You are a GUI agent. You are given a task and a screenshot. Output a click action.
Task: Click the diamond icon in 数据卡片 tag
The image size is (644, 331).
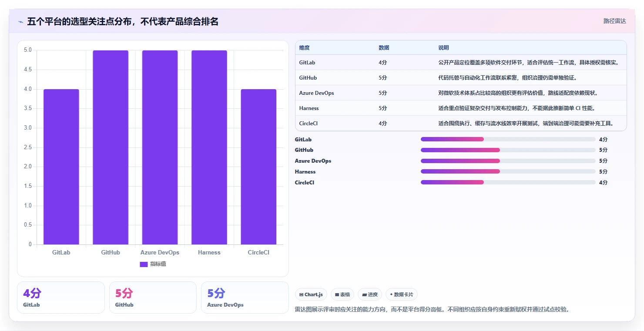[x=391, y=294]
